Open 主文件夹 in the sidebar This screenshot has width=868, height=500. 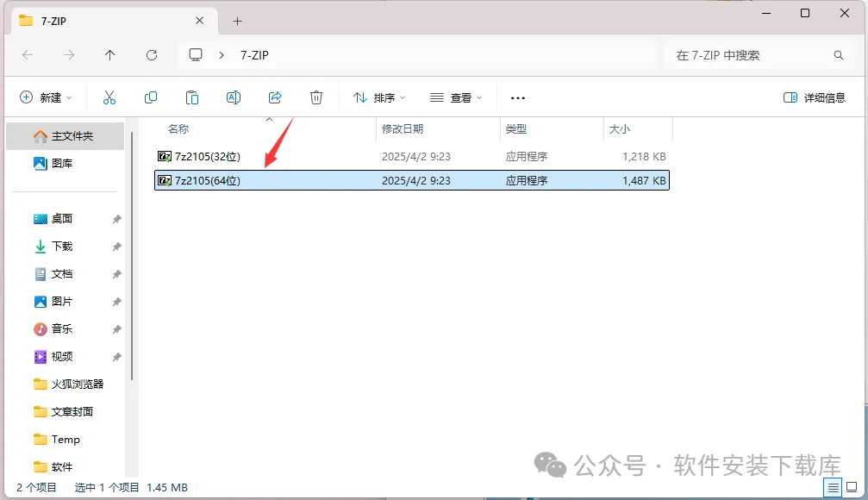click(65, 136)
